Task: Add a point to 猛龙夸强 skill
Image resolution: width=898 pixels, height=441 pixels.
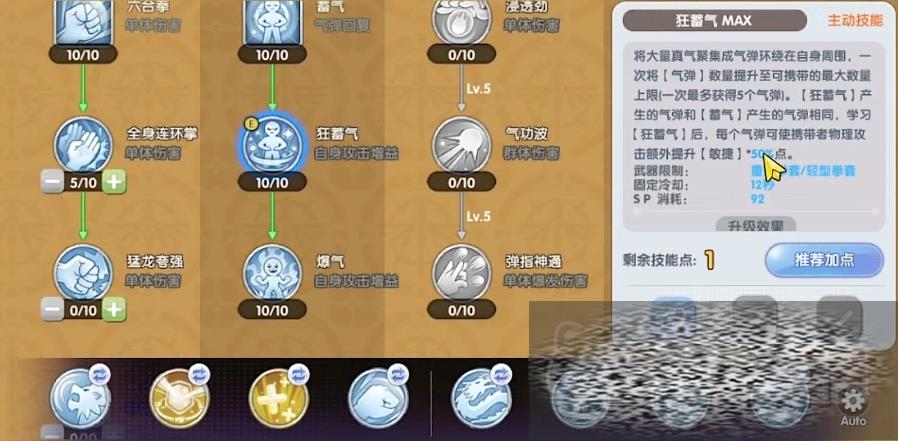Action: coord(115,310)
